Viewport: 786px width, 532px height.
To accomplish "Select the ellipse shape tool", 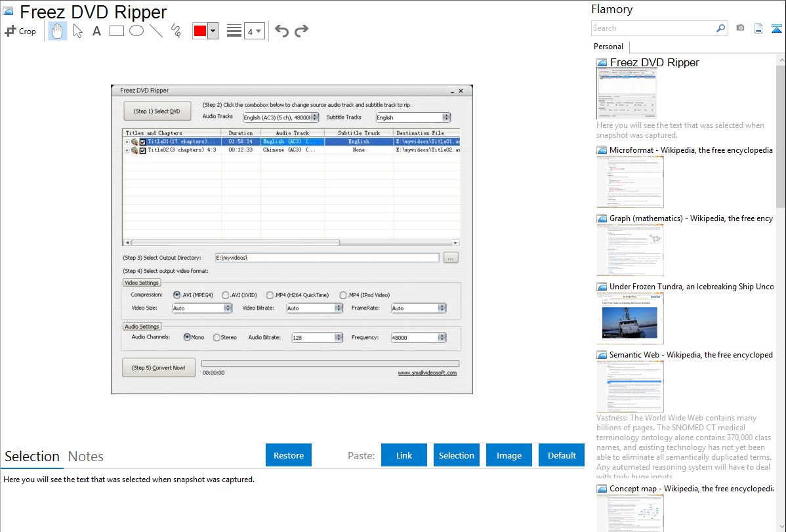I will [136, 31].
